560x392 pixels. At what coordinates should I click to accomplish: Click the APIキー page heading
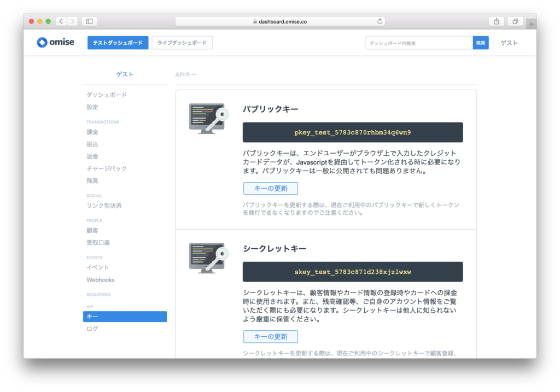(186, 74)
